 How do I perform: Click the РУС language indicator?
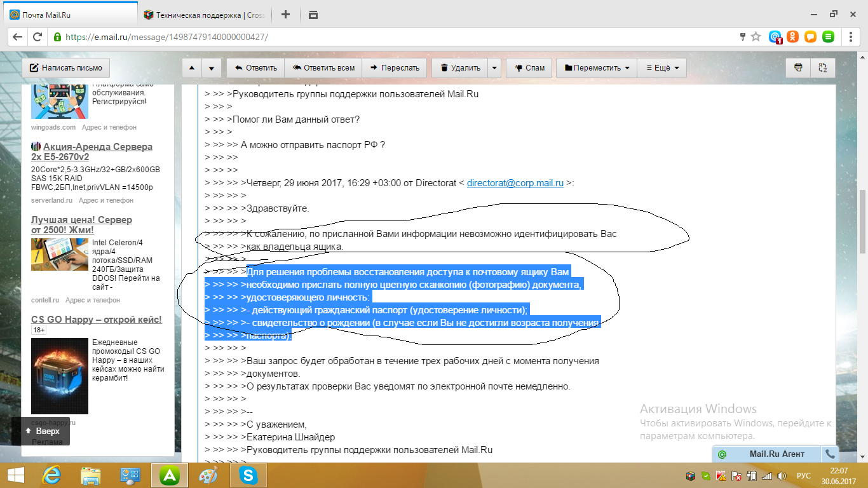(x=804, y=476)
